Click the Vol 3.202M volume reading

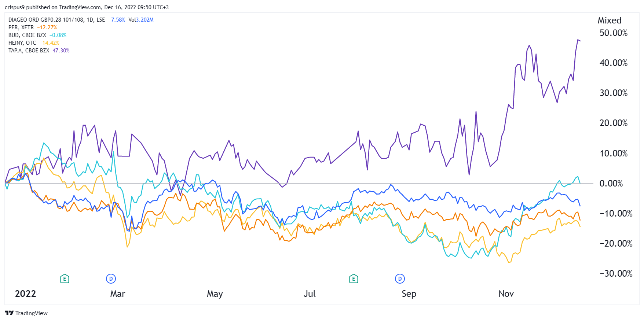tap(141, 20)
